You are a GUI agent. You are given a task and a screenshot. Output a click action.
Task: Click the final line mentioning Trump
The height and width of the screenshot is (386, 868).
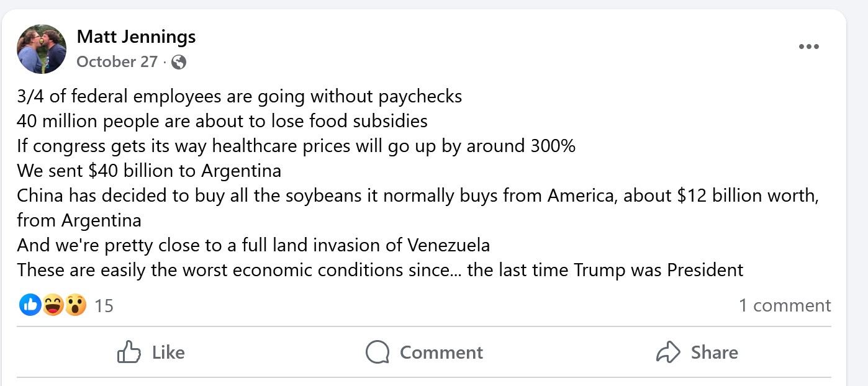pos(380,270)
